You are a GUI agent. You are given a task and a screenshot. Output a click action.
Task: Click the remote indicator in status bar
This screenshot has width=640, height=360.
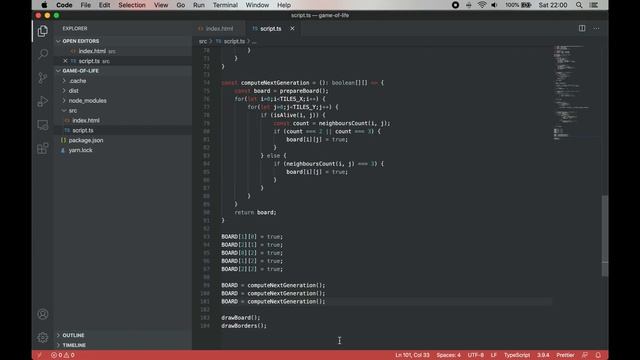(x=40, y=355)
